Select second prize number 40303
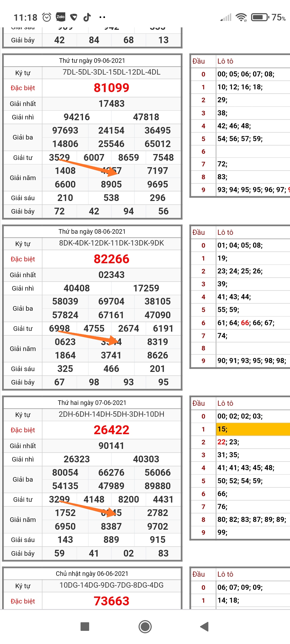This screenshot has height=644, width=290. (x=146, y=459)
